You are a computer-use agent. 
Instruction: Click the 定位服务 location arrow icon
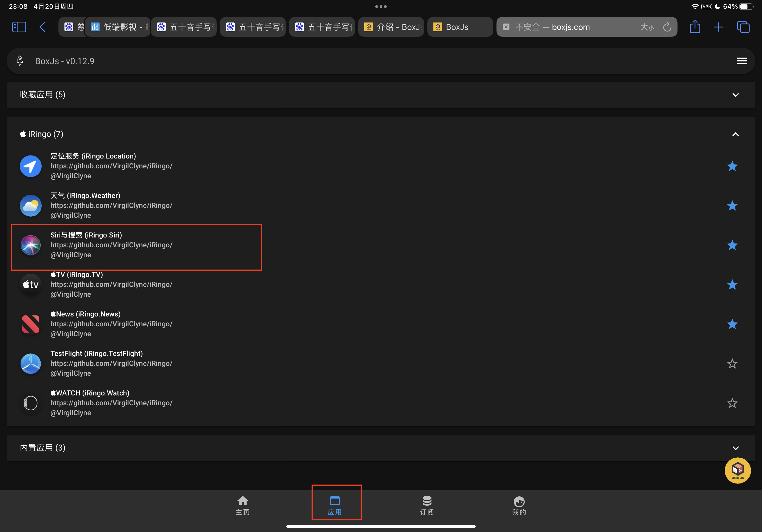pyautogui.click(x=30, y=166)
